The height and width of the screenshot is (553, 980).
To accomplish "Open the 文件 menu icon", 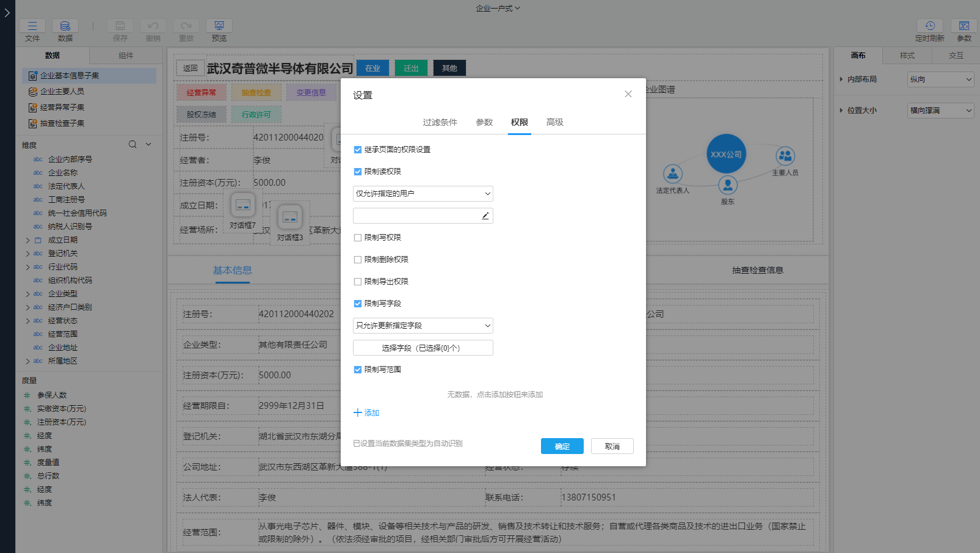I will 32,26.
